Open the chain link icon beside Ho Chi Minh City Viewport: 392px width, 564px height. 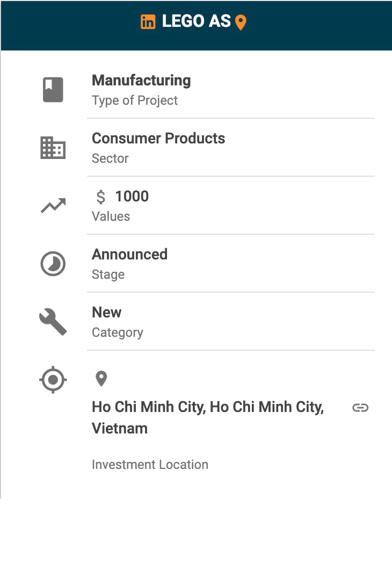coord(360,408)
